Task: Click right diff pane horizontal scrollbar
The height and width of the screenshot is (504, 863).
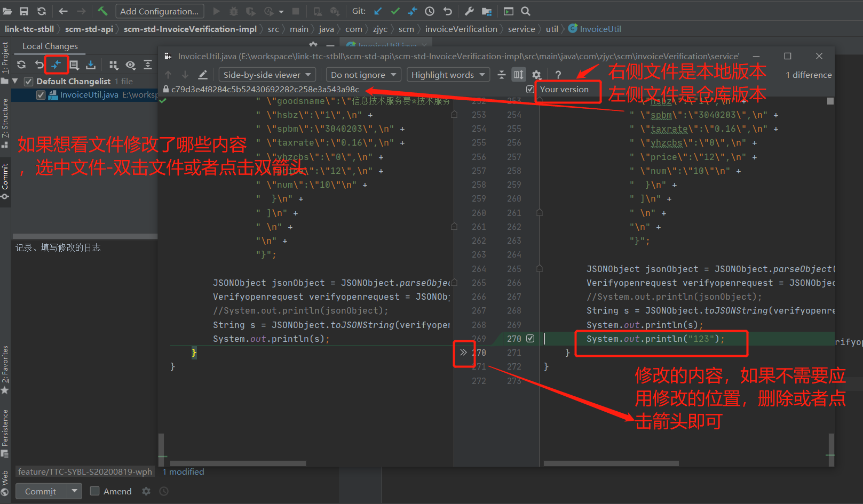Action: point(611,463)
